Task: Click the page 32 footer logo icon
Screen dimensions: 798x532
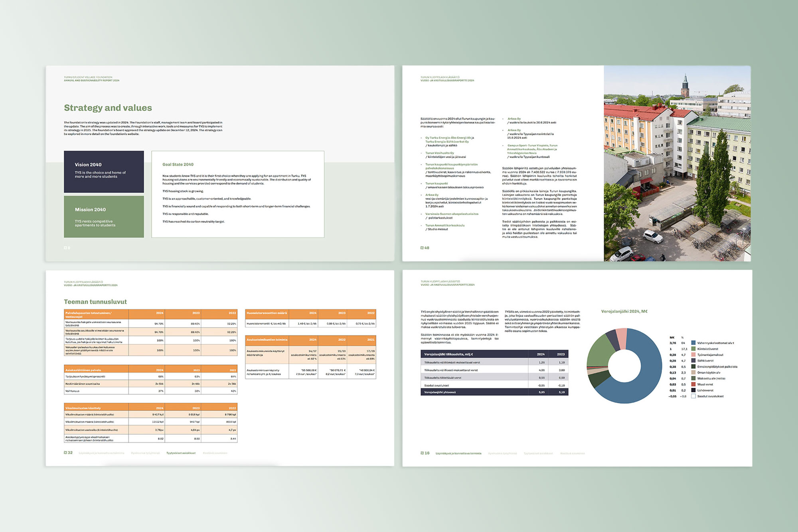Action: click(x=65, y=453)
